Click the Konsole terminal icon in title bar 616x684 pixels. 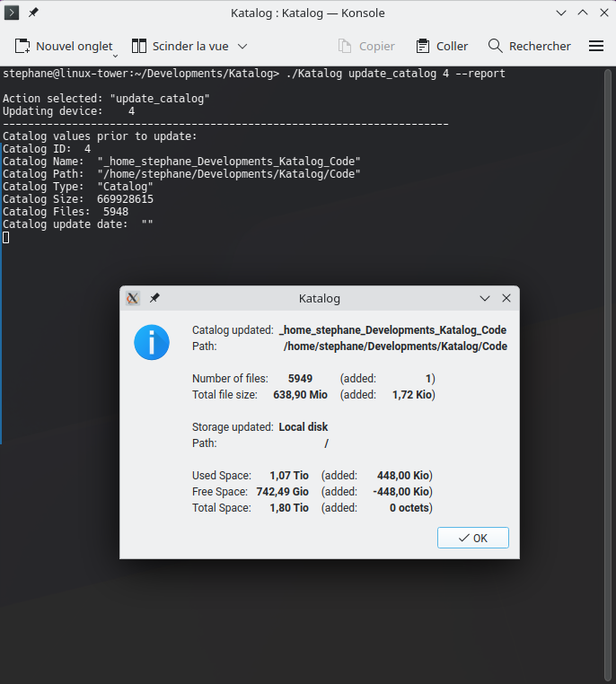[12, 13]
